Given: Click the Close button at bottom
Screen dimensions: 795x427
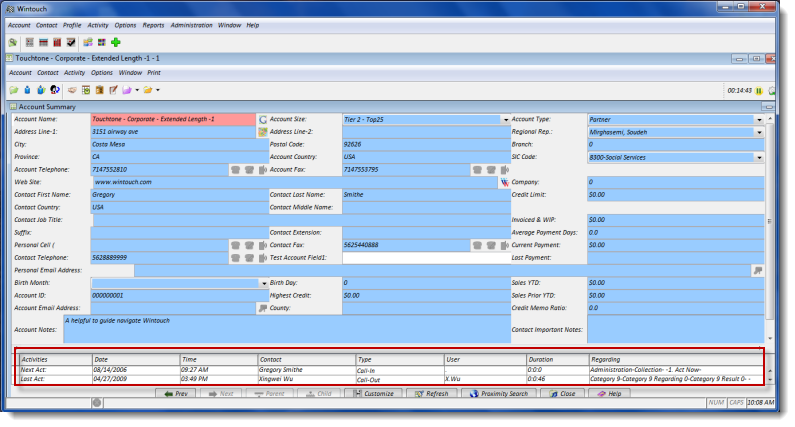Looking at the screenshot, I should pyautogui.click(x=562, y=394).
